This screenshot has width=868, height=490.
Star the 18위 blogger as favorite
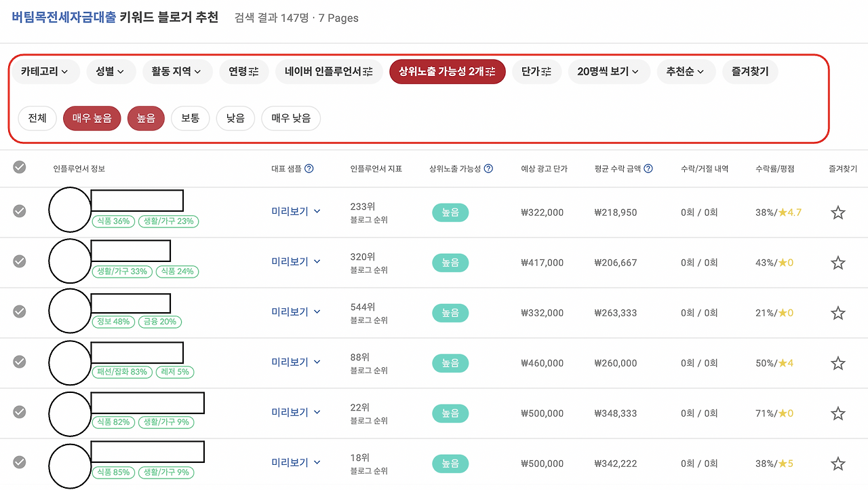pos(838,462)
